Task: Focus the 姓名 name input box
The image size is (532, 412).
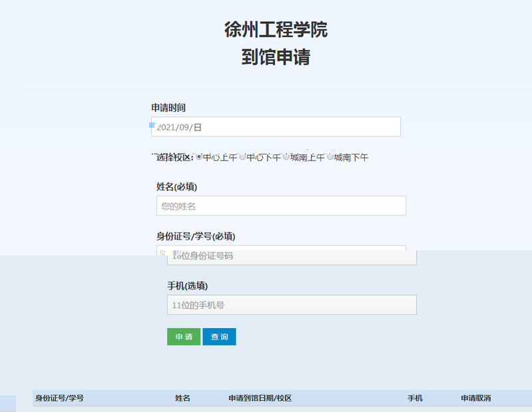Action: tap(281, 206)
